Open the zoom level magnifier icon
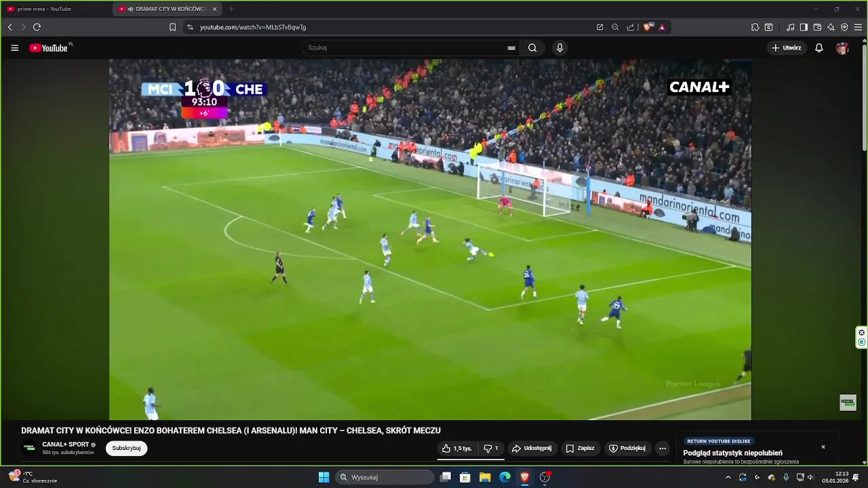 [615, 27]
